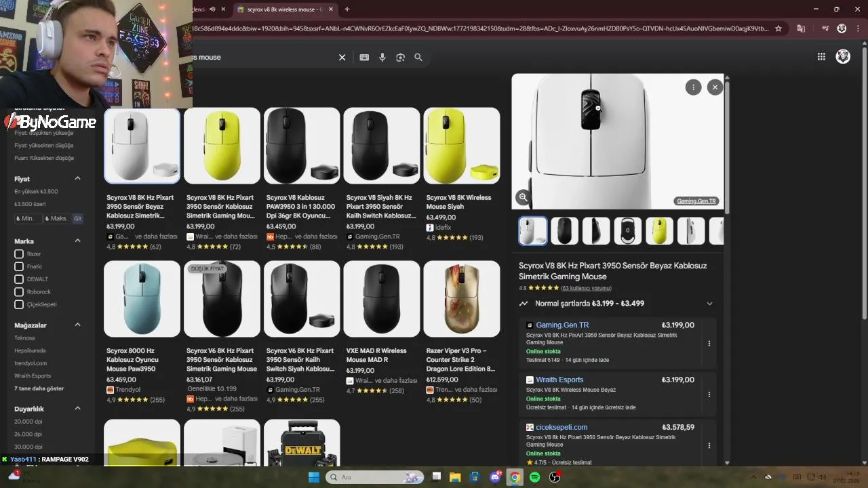The width and height of the screenshot is (868, 488).
Task: Clear the Google search box text
Action: point(342,58)
